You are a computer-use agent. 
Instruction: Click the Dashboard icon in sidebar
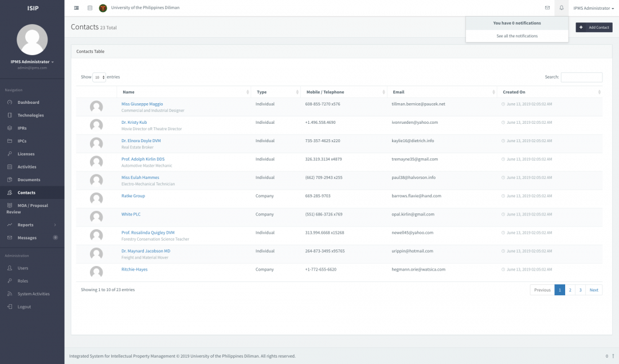coord(10,102)
